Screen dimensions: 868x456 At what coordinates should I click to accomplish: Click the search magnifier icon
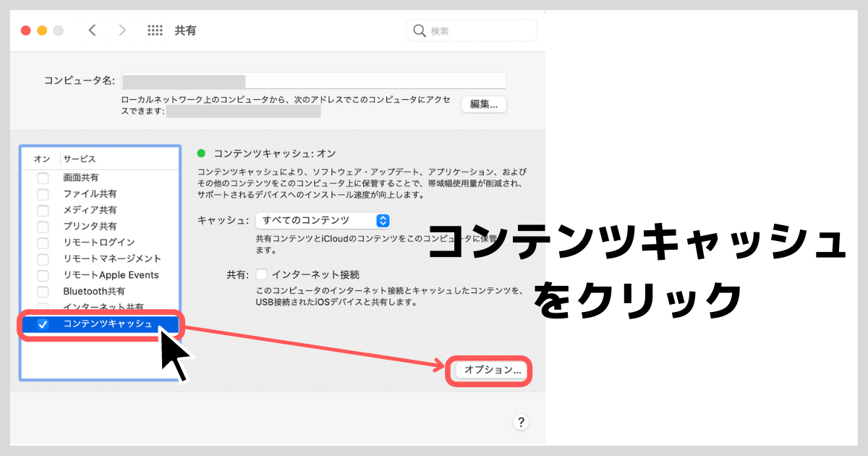[x=419, y=31]
